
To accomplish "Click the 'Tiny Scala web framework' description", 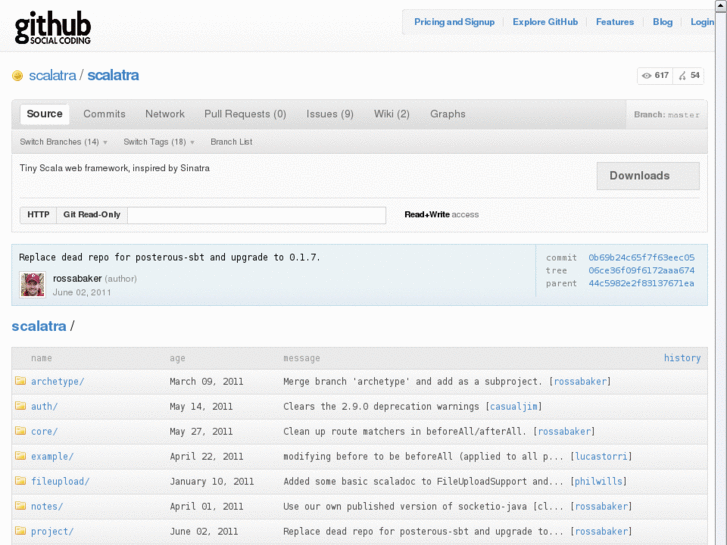I will click(115, 168).
